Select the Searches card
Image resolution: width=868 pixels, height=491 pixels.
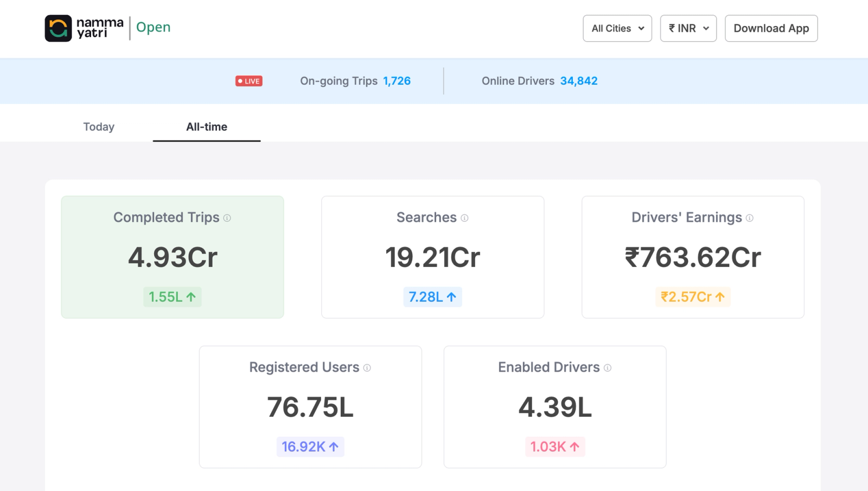tap(433, 257)
